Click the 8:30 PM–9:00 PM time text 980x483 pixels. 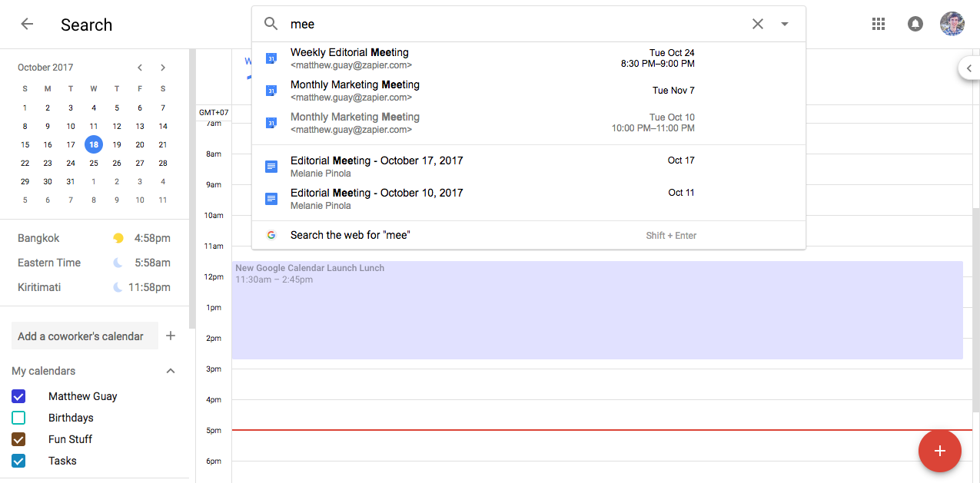658,64
